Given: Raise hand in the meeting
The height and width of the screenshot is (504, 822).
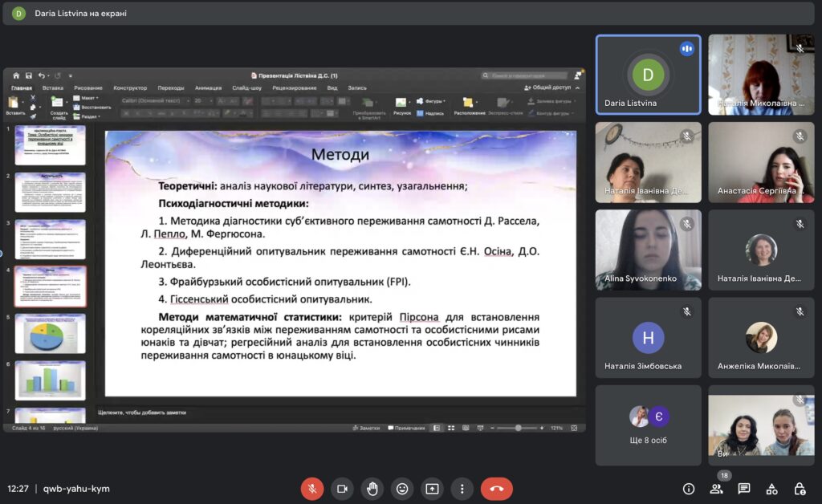Looking at the screenshot, I should 372,489.
